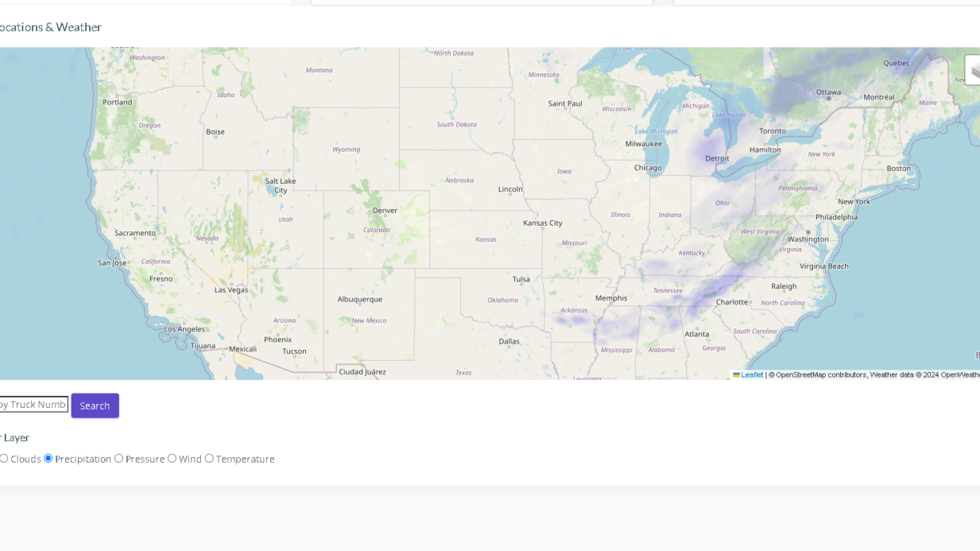
Task: Choose the Pressure weather layer
Action: pyautogui.click(x=119, y=459)
